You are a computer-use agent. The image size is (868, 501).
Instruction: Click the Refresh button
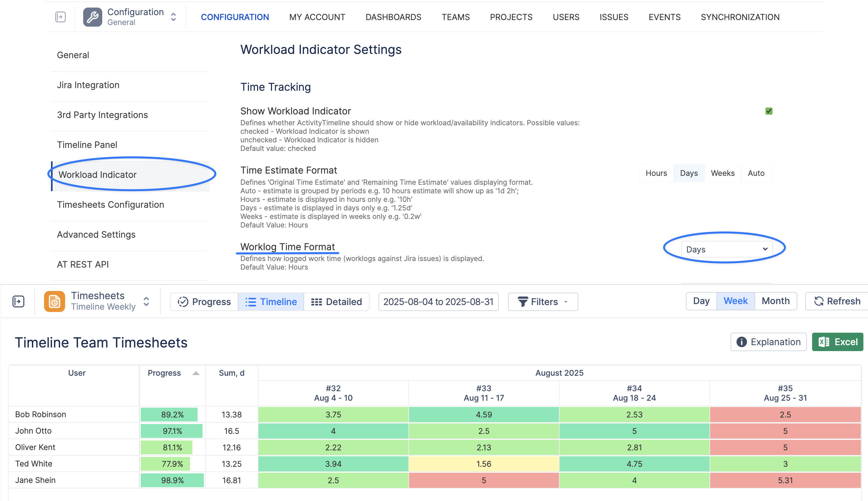[836, 301]
